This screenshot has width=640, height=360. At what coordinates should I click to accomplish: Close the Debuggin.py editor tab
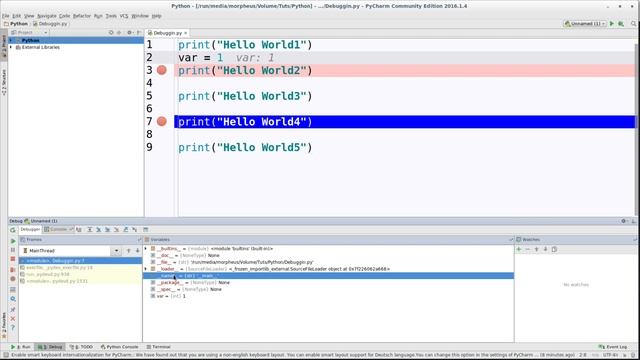(x=185, y=33)
